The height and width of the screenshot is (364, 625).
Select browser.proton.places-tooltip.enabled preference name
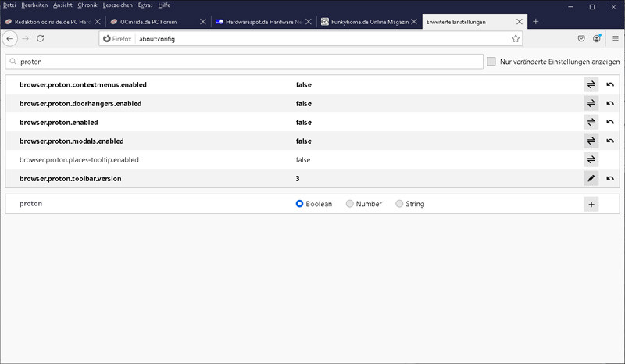tap(79, 159)
